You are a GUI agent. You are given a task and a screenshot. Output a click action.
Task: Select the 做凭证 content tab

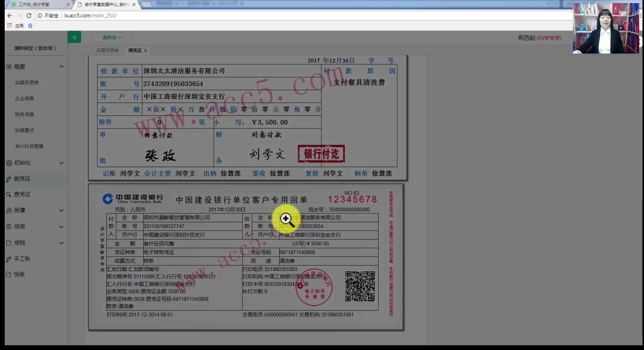click(135, 50)
